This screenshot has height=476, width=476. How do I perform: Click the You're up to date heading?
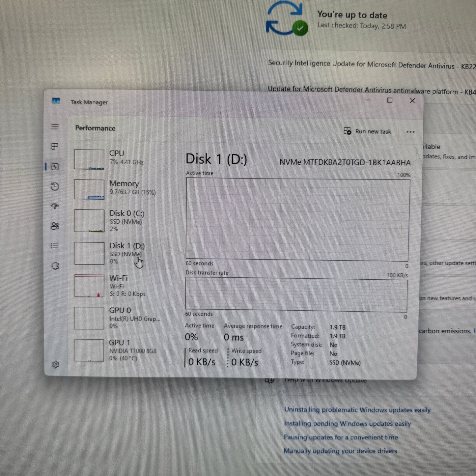click(x=352, y=15)
